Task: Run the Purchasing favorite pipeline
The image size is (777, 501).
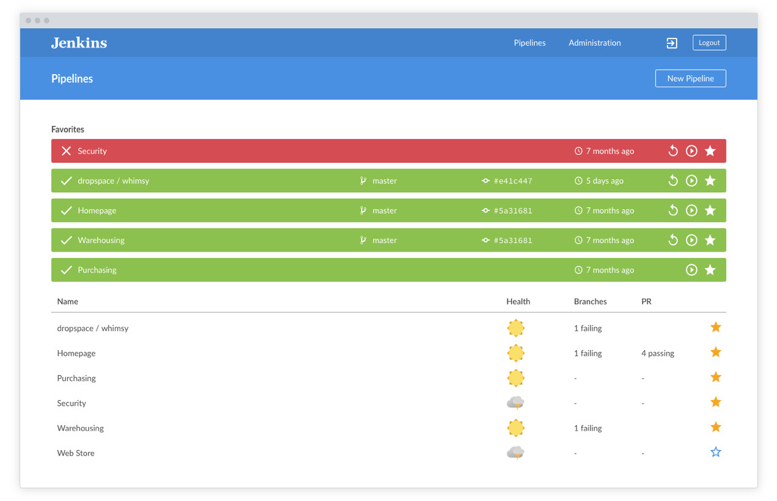Action: (691, 270)
